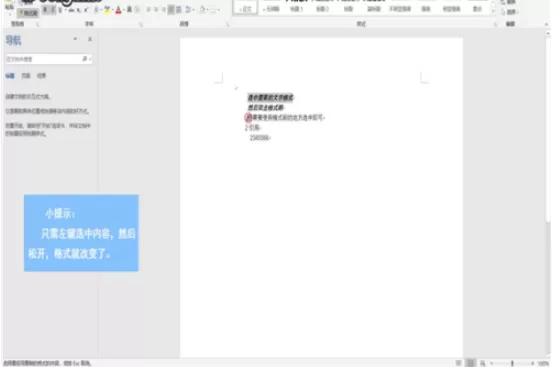Click the zoom in plus button
This screenshot has height=367, width=553.
coord(533,363)
